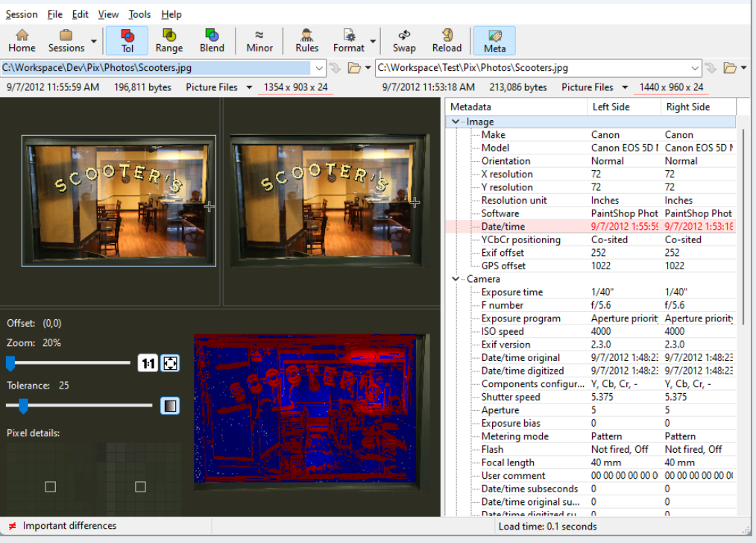
Task: Click the Rules toolbar icon
Action: click(306, 41)
